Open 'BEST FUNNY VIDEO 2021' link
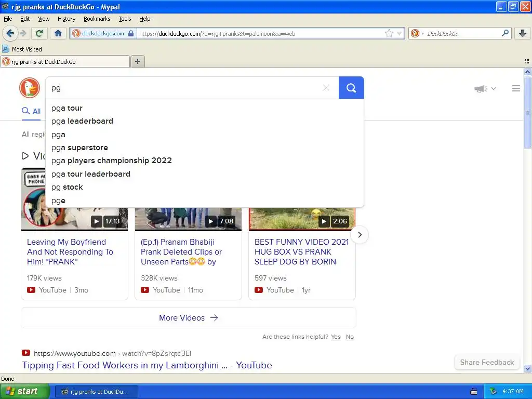The image size is (532, 399). [302, 252]
